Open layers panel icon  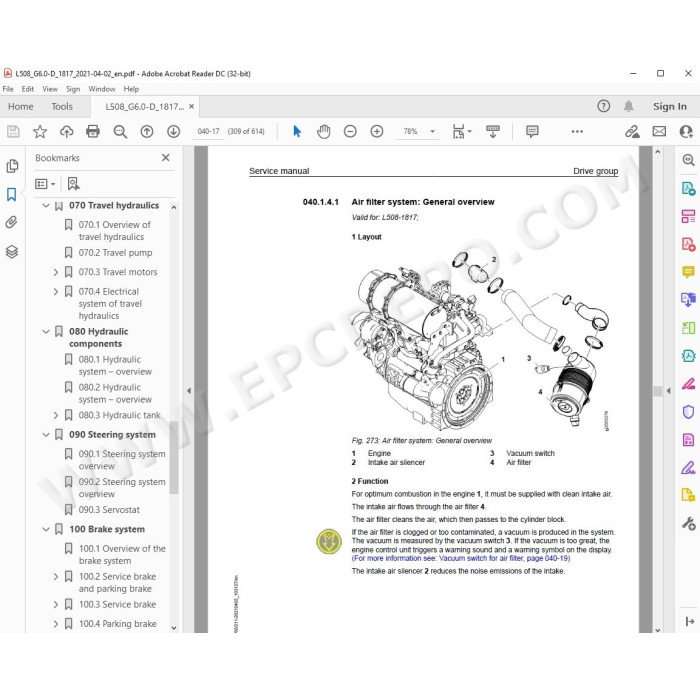pos(12,252)
